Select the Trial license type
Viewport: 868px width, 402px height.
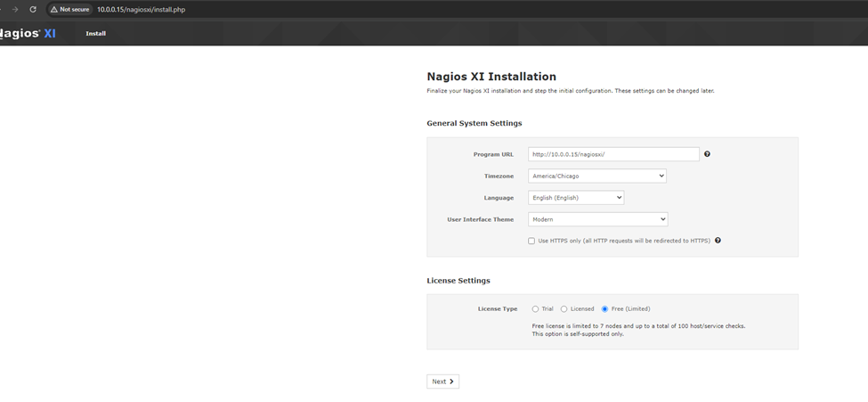coord(535,308)
